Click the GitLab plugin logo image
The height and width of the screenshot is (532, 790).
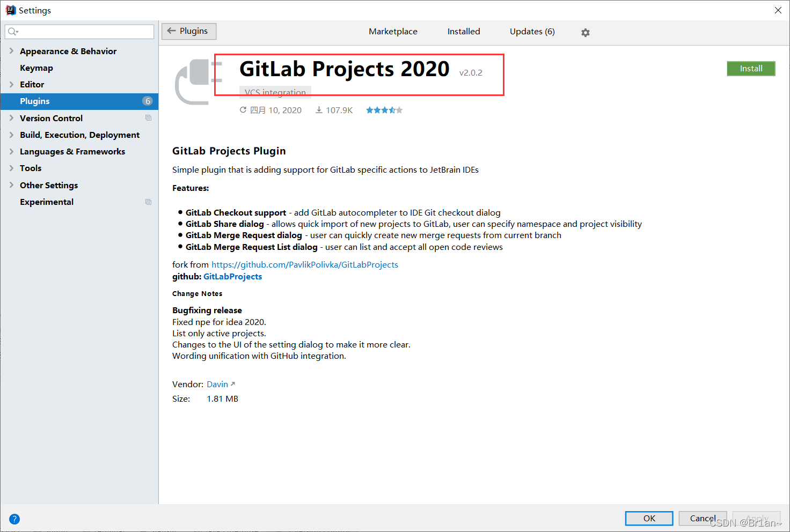pos(194,82)
